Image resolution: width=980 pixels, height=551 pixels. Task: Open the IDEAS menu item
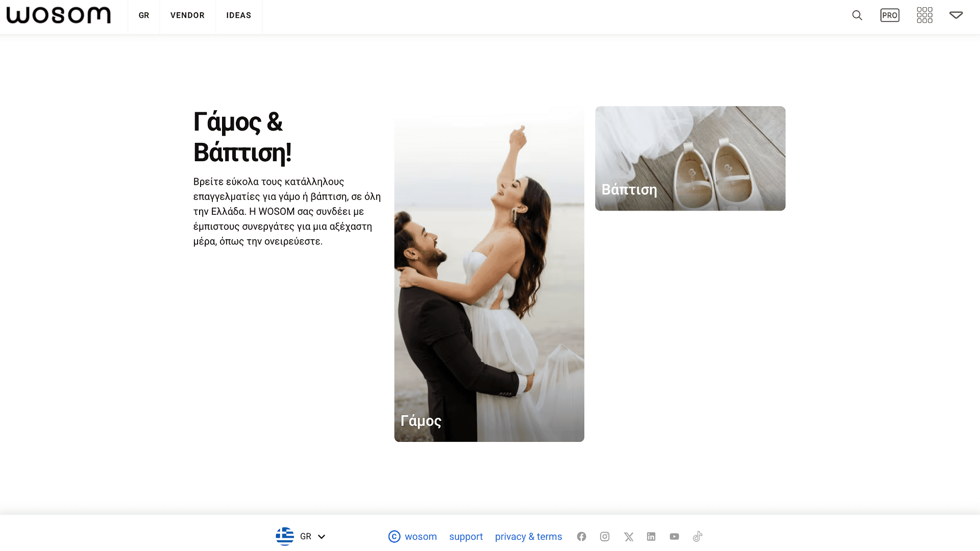pos(239,15)
